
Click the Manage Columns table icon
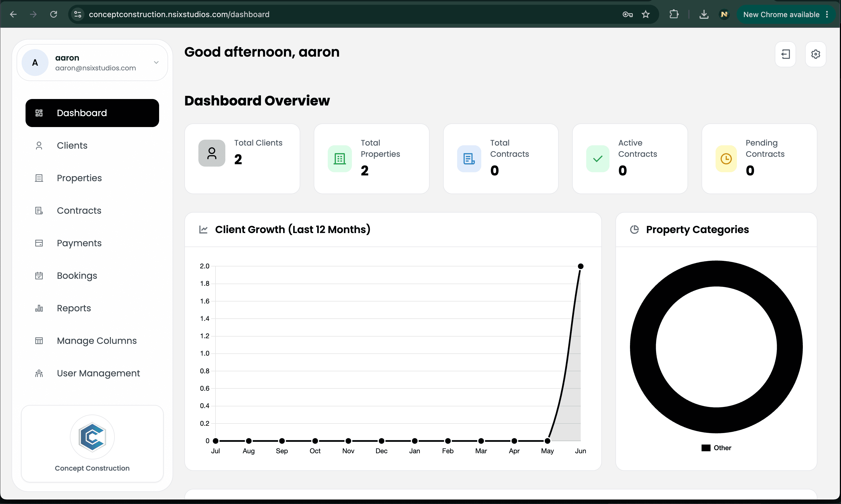[x=39, y=341]
